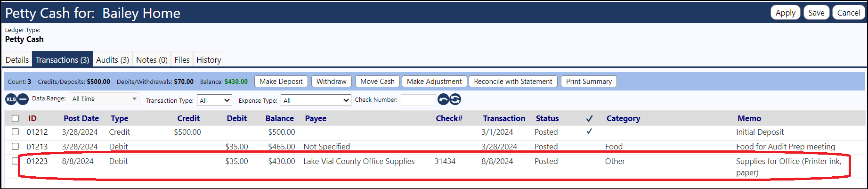Image resolution: width=868 pixels, height=189 pixels.
Task: Tick the checkbox for transaction 01223
Action: (15, 161)
